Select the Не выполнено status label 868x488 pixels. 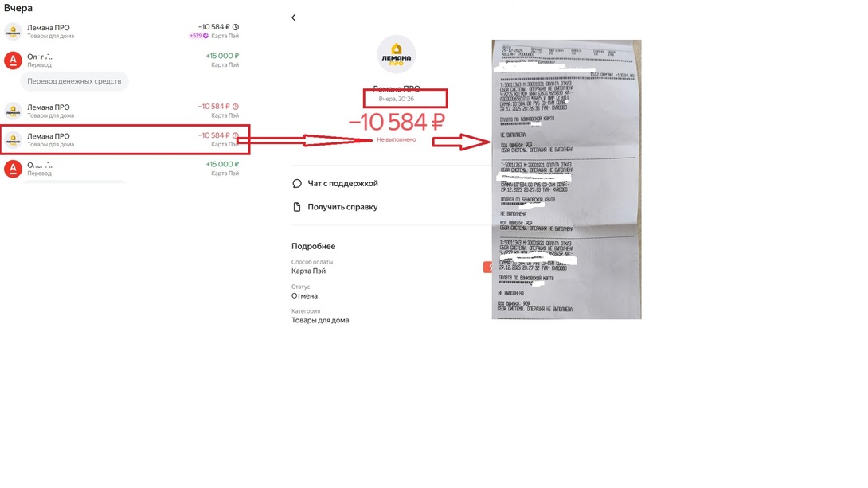pos(397,139)
